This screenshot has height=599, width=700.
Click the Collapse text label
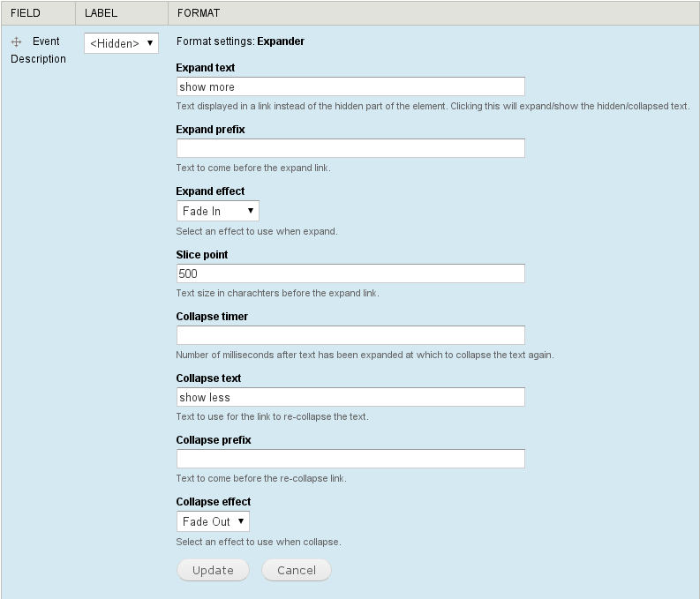click(x=208, y=378)
